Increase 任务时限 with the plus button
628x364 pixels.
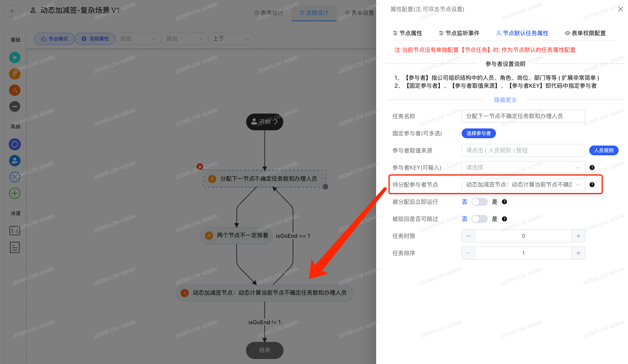(x=578, y=236)
